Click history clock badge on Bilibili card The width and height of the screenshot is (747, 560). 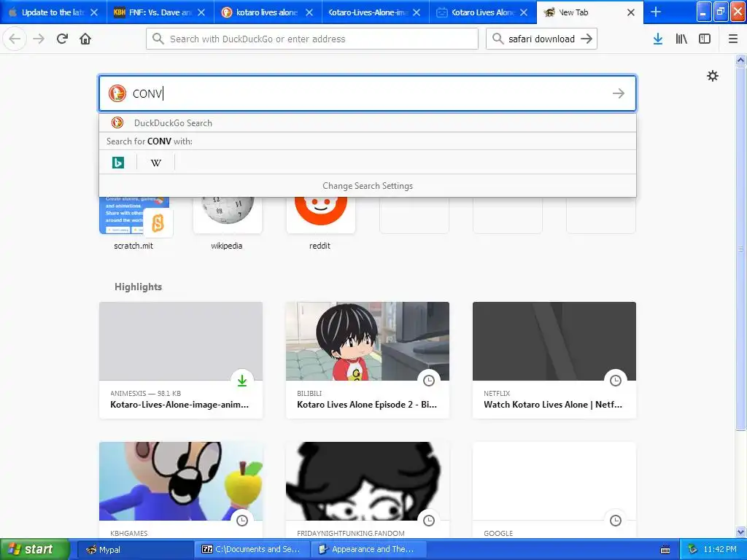click(429, 380)
